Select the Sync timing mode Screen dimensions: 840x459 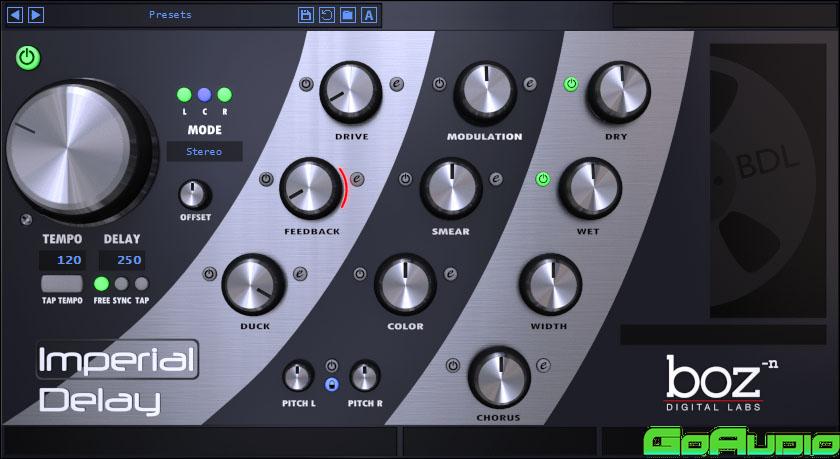tap(122, 284)
